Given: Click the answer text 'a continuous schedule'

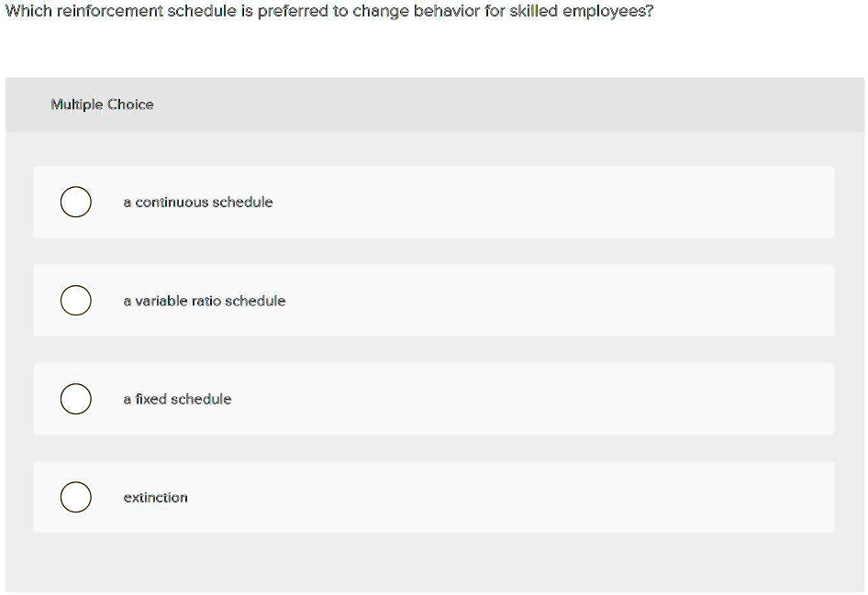Looking at the screenshot, I should click(x=198, y=202).
